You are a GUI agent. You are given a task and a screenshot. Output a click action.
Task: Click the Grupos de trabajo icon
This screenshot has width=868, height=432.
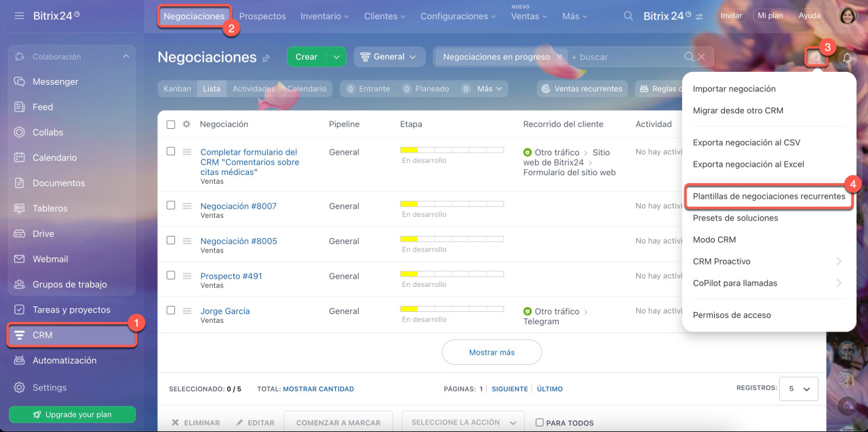pyautogui.click(x=20, y=284)
